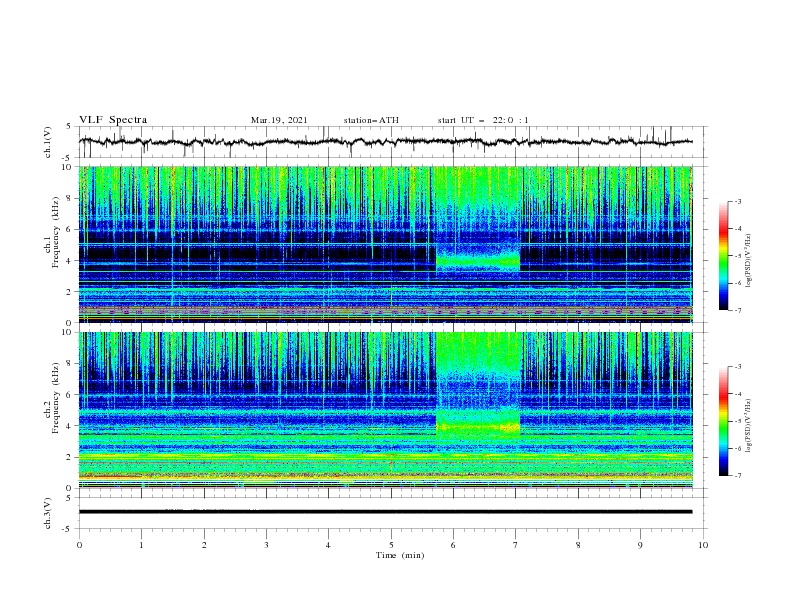792x612 pixels.
Task: Click the color scale bar beside ch.2 spectrogram
Action: point(723,421)
